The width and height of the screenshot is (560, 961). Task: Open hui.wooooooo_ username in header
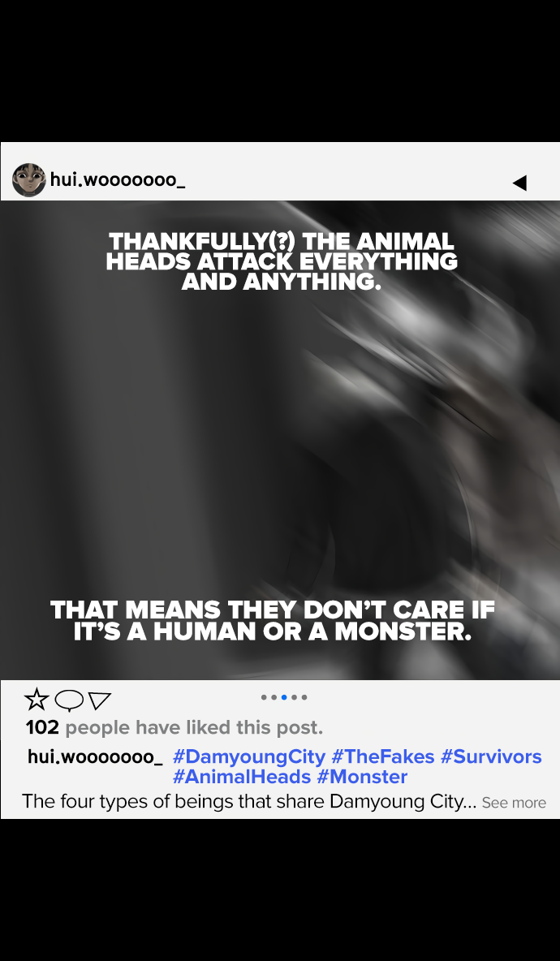pyautogui.click(x=118, y=180)
